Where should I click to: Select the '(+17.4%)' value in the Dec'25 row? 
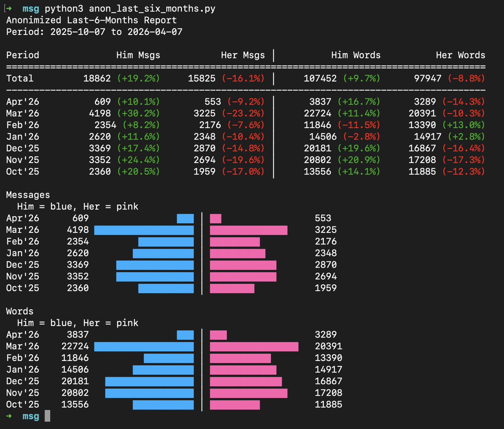pyautogui.click(x=138, y=148)
